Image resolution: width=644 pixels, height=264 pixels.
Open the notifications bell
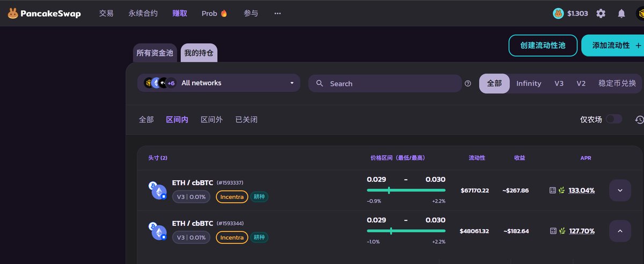[x=621, y=13]
